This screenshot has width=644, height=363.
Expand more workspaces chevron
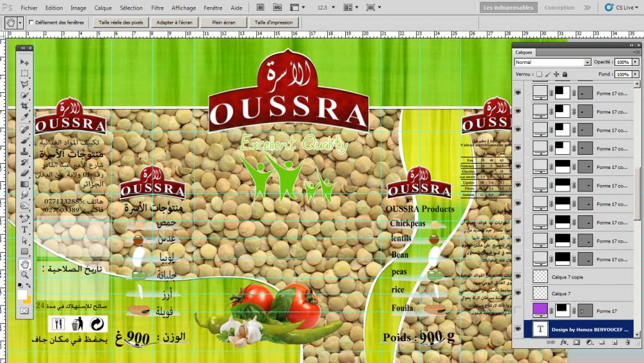click(x=587, y=7)
